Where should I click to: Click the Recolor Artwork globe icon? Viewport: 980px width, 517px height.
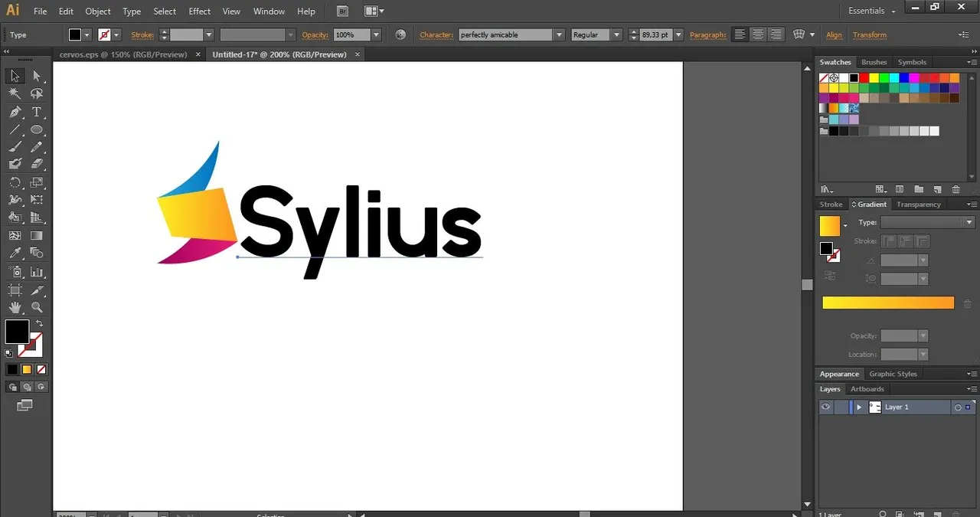pyautogui.click(x=400, y=34)
